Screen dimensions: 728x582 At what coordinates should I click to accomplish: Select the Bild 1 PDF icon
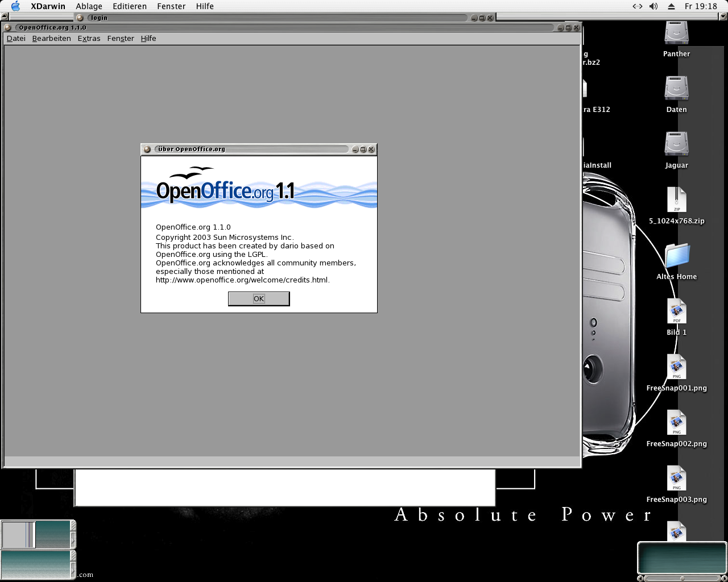(x=676, y=311)
